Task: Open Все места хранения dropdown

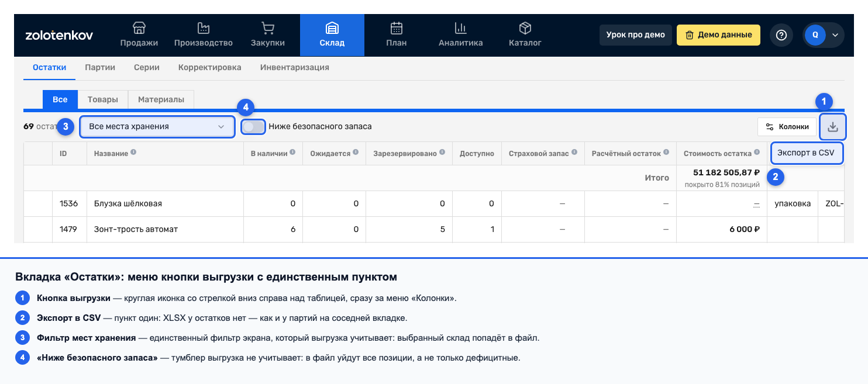Action: point(157,126)
